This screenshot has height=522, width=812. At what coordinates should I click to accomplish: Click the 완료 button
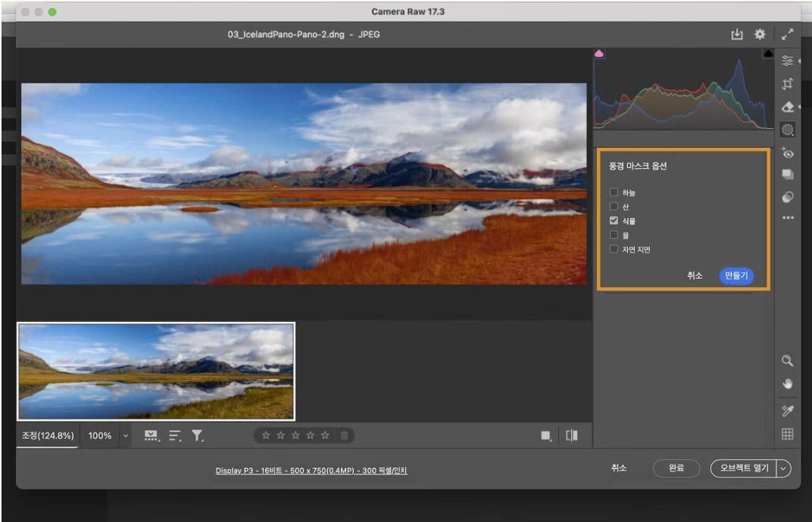click(676, 468)
